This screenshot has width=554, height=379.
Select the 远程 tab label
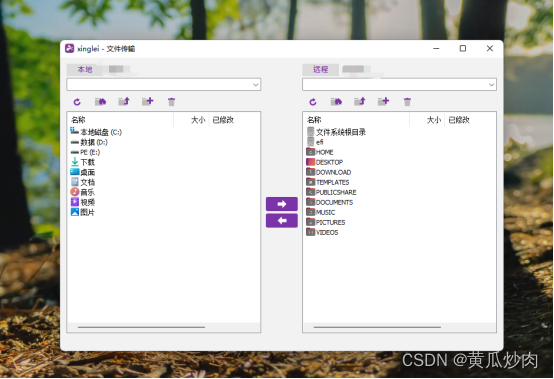(x=320, y=70)
